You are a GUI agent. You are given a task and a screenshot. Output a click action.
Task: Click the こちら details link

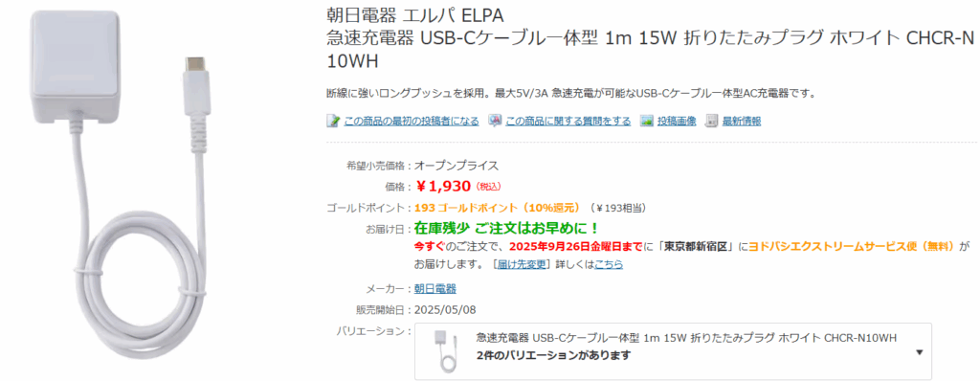(609, 264)
